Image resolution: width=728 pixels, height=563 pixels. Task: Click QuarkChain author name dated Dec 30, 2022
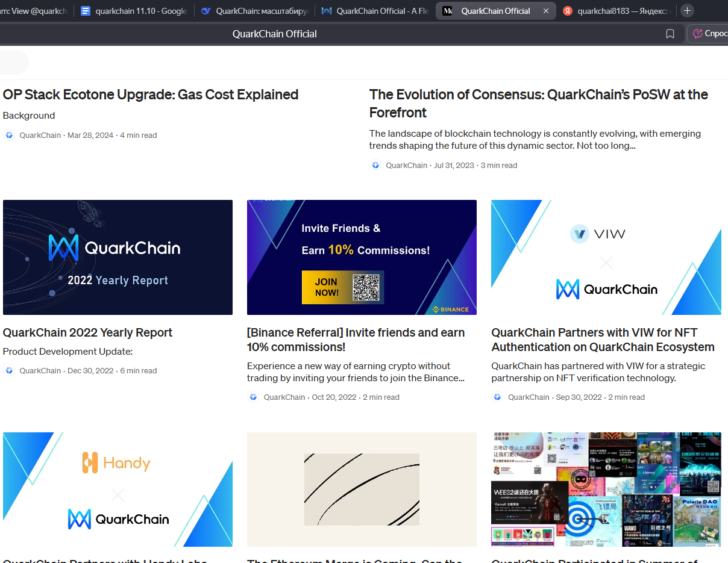[x=40, y=371]
